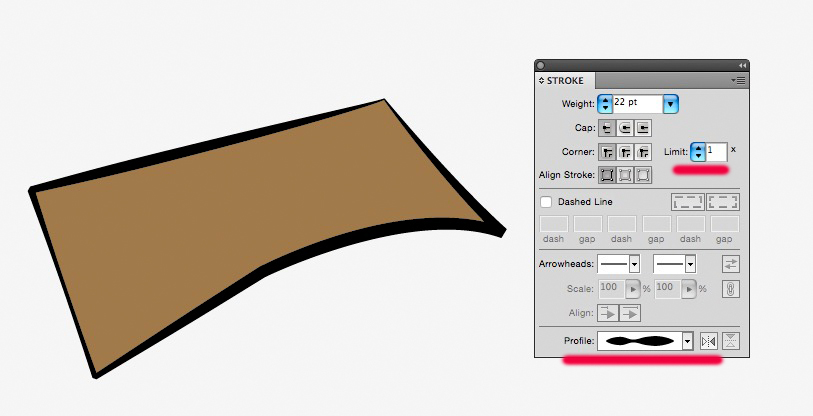Select the Projecting Cap icon
Viewport: 813px width, 416px height.
(x=643, y=128)
